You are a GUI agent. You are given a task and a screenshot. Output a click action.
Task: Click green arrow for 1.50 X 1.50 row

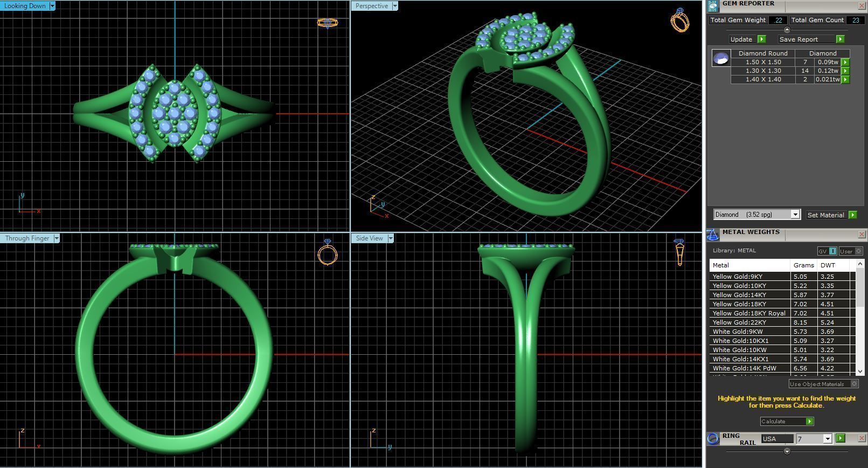click(x=845, y=63)
